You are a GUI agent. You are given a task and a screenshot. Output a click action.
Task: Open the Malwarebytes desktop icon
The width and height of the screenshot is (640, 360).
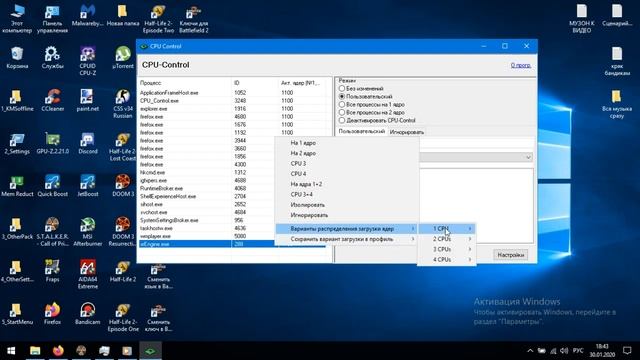tap(88, 15)
